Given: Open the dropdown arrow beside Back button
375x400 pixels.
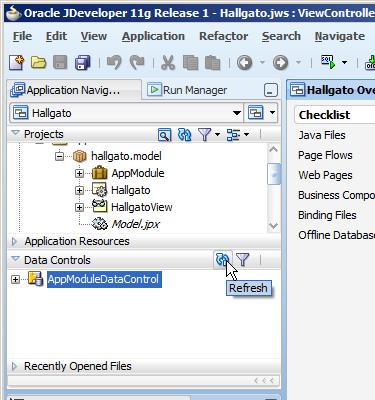Looking at the screenshot, I should pyautogui.click(x=262, y=62).
